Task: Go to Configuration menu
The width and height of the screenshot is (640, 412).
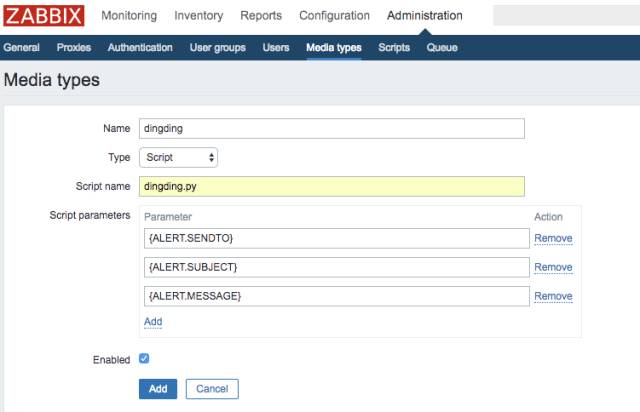Action: pyautogui.click(x=334, y=16)
